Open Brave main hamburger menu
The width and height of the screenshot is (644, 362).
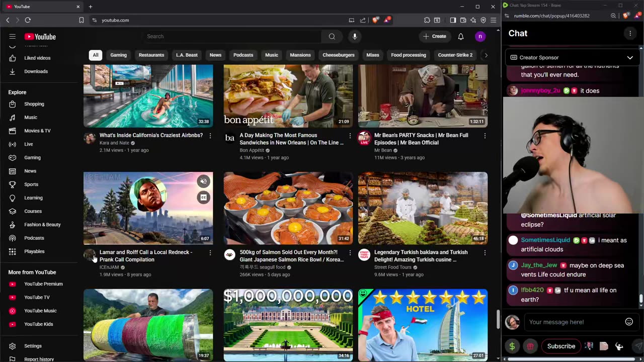coord(493,20)
